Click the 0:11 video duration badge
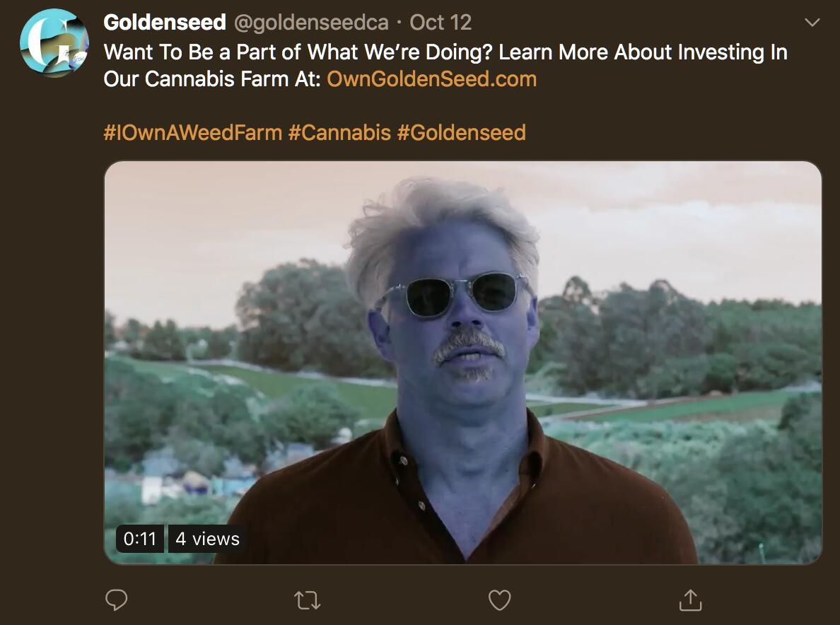This screenshot has width=840, height=625. pyautogui.click(x=140, y=539)
